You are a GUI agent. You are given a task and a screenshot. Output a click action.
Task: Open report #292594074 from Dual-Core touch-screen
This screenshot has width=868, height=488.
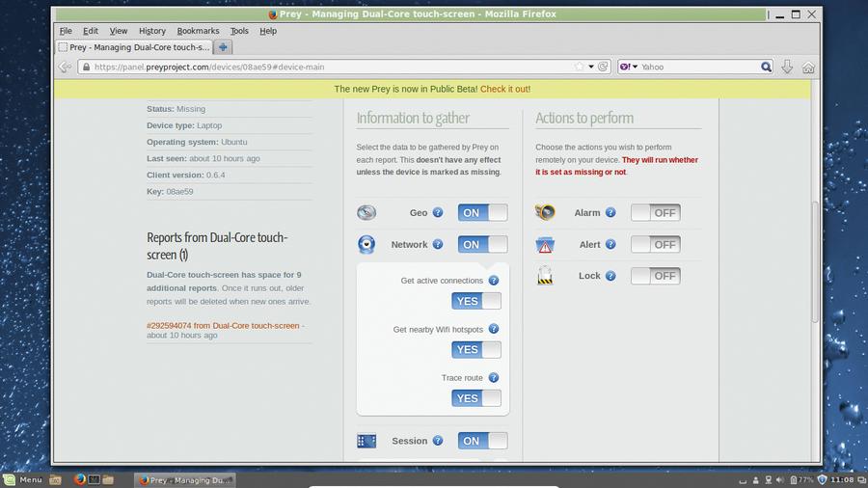(223, 326)
